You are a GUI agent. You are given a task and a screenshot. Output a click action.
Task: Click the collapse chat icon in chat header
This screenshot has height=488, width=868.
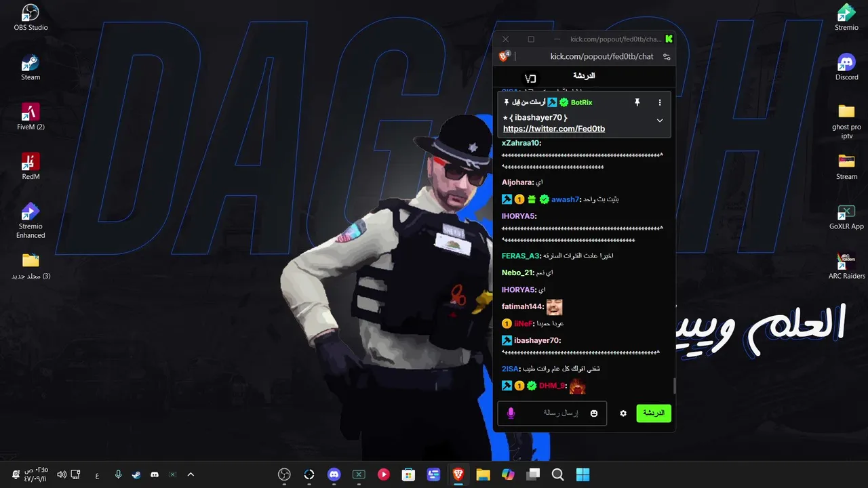tap(530, 79)
